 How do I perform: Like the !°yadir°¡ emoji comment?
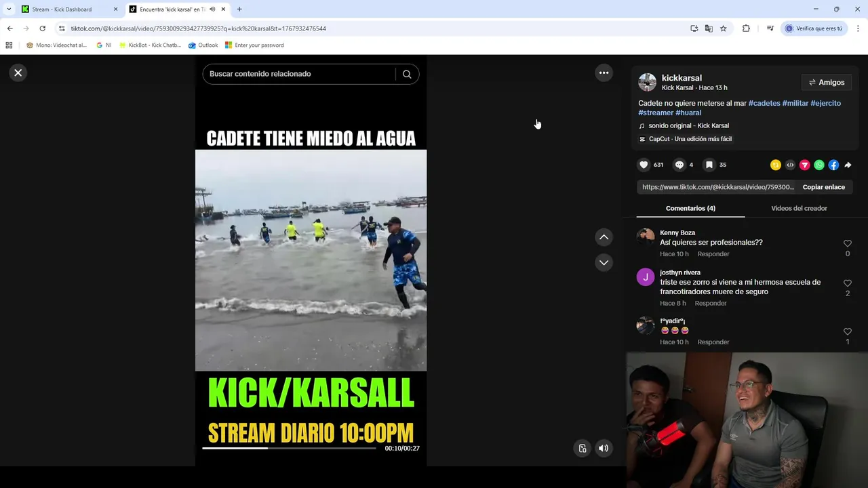(x=848, y=331)
